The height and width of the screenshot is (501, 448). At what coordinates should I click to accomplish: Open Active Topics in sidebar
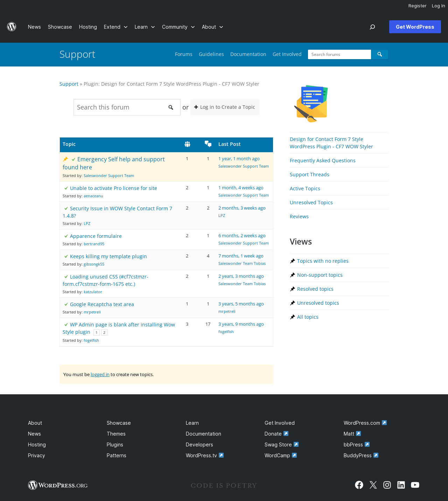pyautogui.click(x=305, y=189)
